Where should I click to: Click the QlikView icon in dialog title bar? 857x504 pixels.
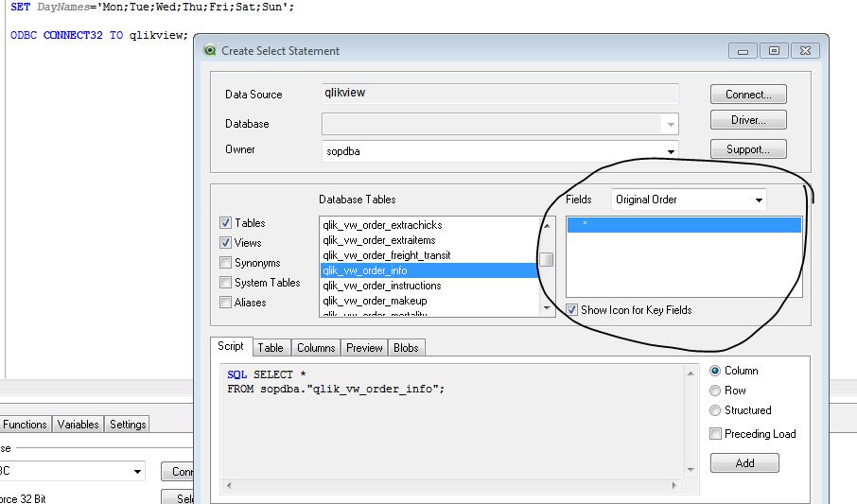click(x=210, y=51)
